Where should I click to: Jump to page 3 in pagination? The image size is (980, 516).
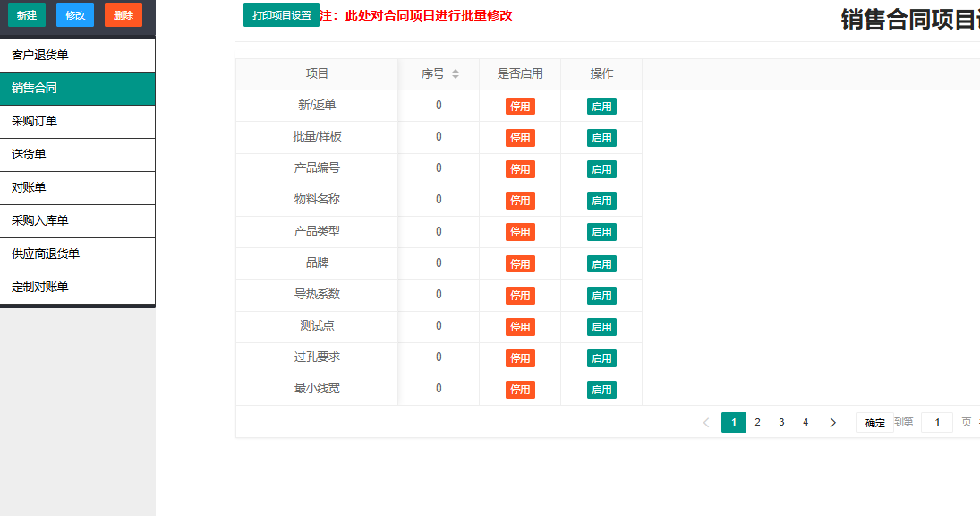click(781, 421)
